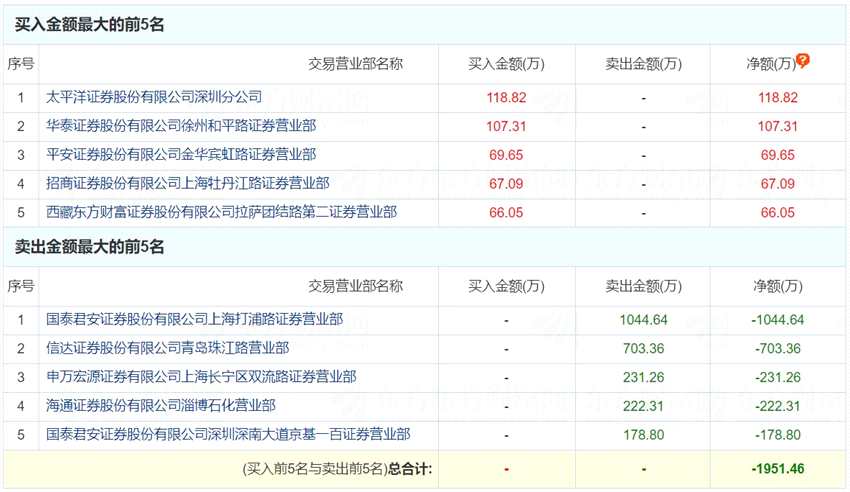Select buy amount 118.82 for 太平洋证券
The width and height of the screenshot is (850, 492).
tap(506, 98)
